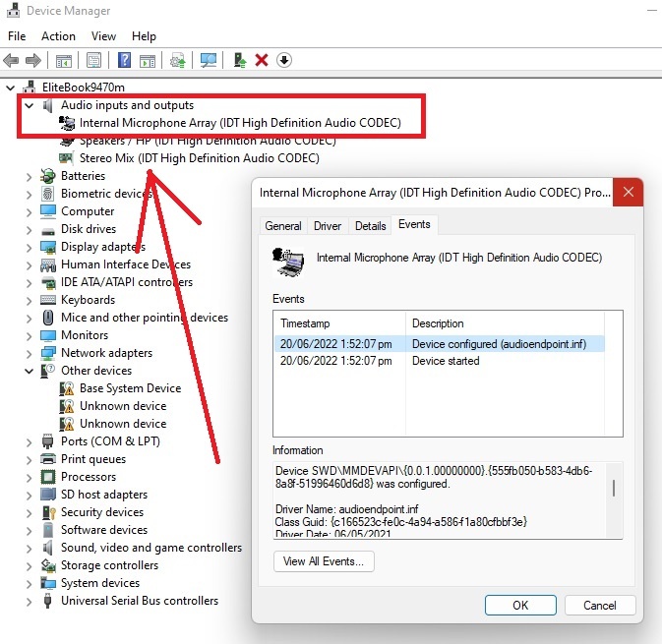The width and height of the screenshot is (662, 644).
Task: Click the Monitors category icon
Action: [x=48, y=335]
